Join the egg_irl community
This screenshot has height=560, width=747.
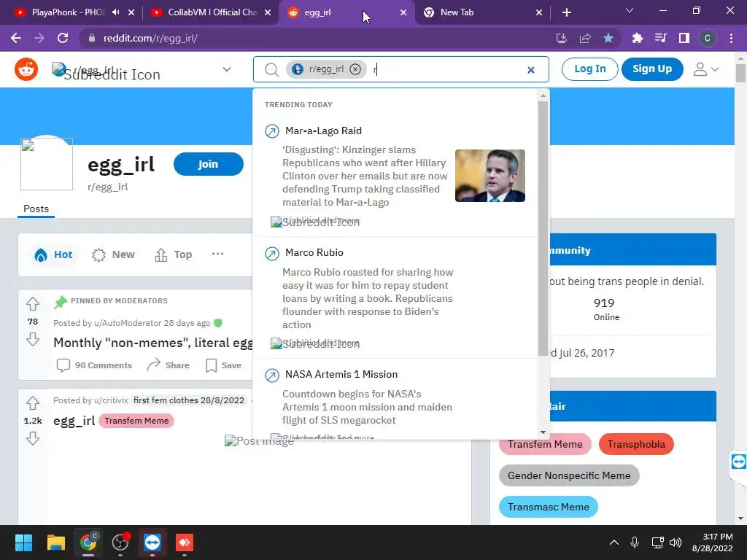click(x=208, y=164)
